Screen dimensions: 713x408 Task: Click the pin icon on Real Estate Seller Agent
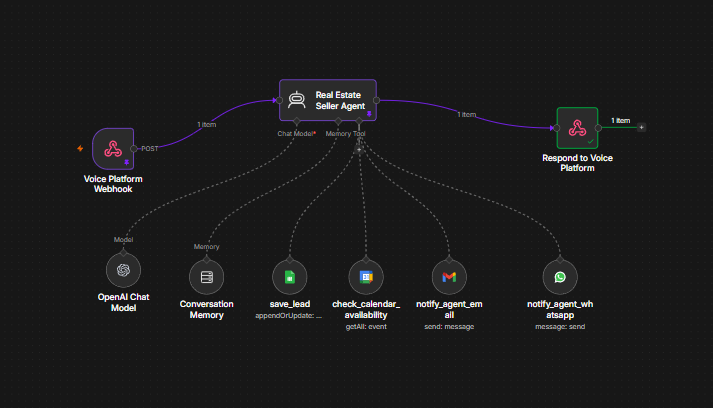click(369, 114)
